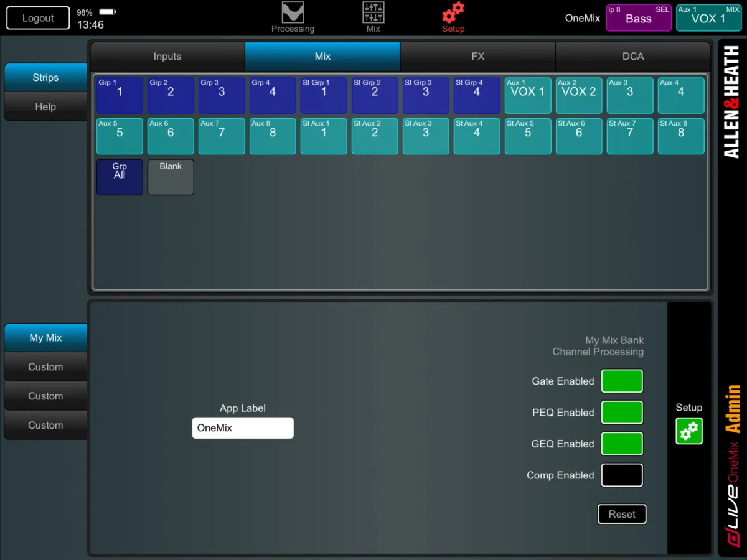Open the Help section
747x560 pixels.
coord(45,106)
